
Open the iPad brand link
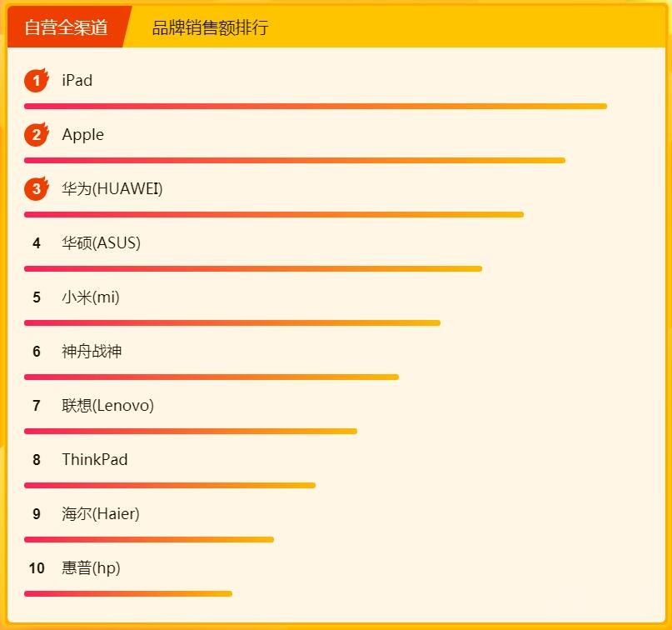pos(77,81)
